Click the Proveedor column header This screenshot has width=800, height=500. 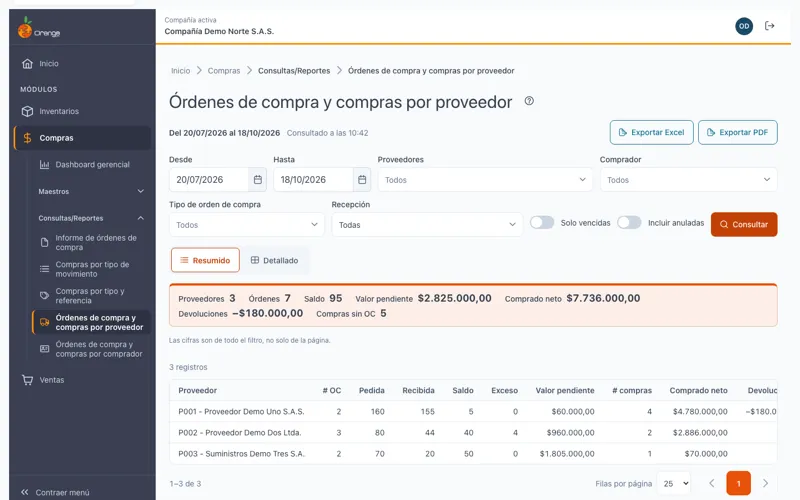click(197, 390)
